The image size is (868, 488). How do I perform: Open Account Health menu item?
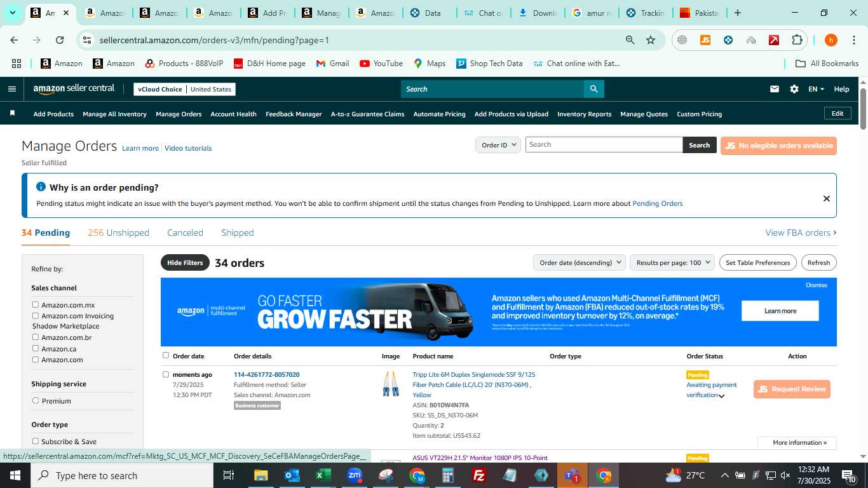tap(233, 114)
